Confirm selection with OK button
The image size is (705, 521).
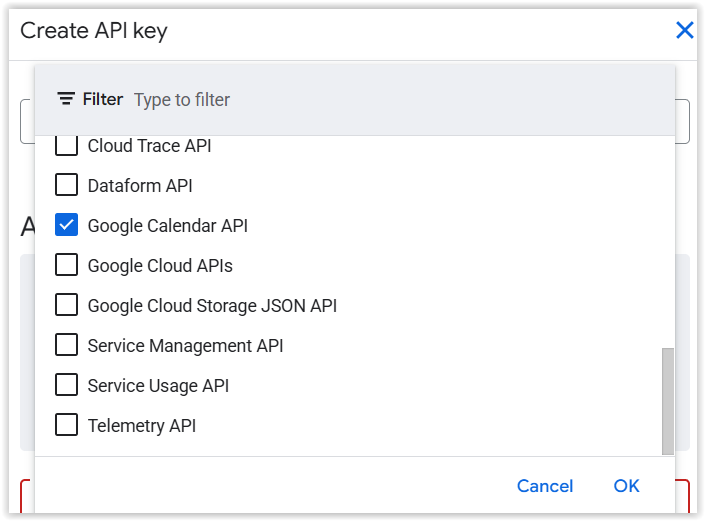click(x=626, y=486)
